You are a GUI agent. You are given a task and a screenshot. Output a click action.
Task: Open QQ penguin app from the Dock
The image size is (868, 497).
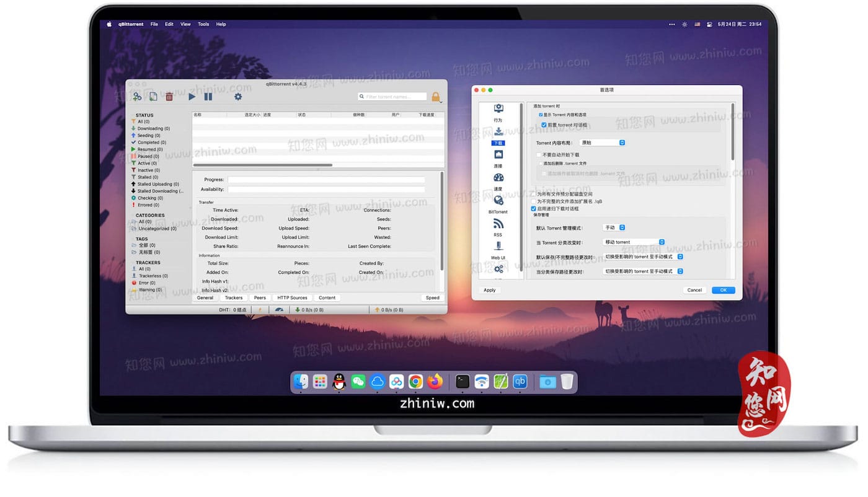tap(339, 382)
